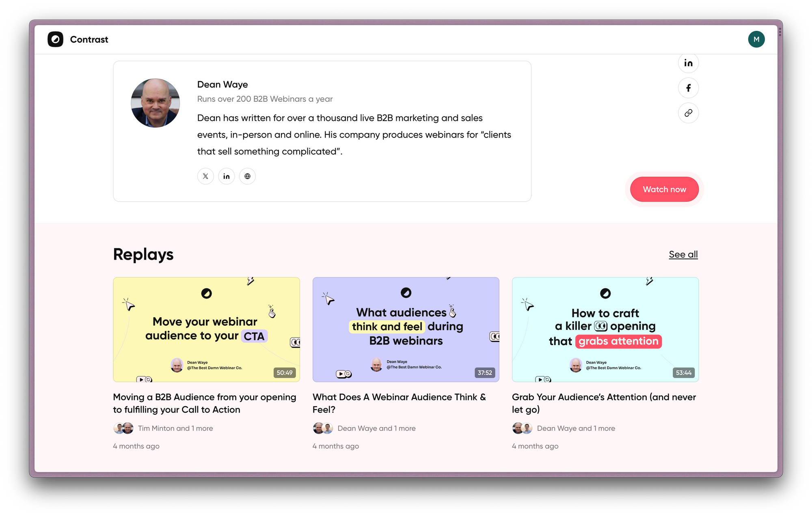
Task: Click Dean Waye's LinkedIn profile icon
Action: coord(226,176)
